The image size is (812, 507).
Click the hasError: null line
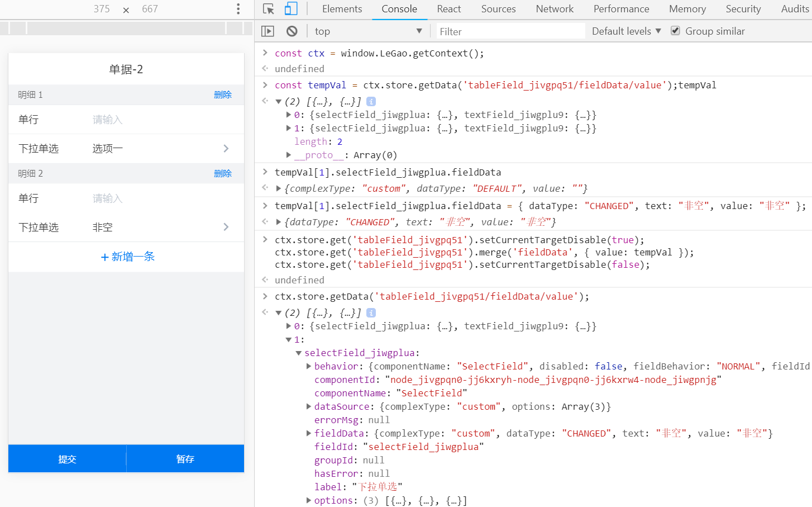(x=352, y=473)
